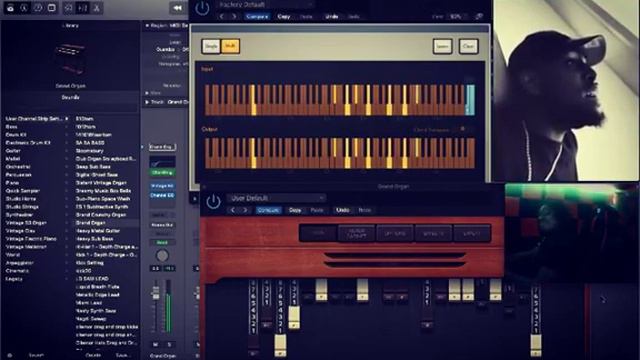The image size is (640, 360).
Task: Open the Vintage B3 instrument slot
Action: [x=162, y=186]
